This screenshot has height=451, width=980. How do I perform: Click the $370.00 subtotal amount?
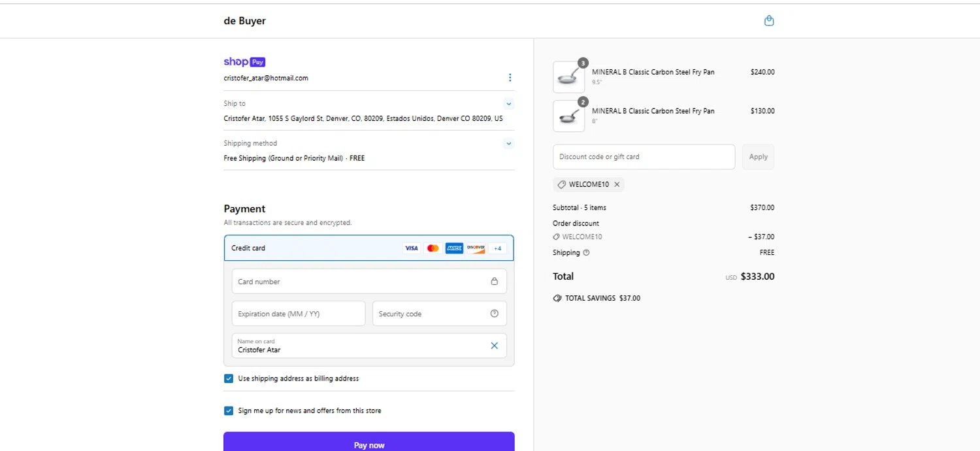click(x=762, y=208)
